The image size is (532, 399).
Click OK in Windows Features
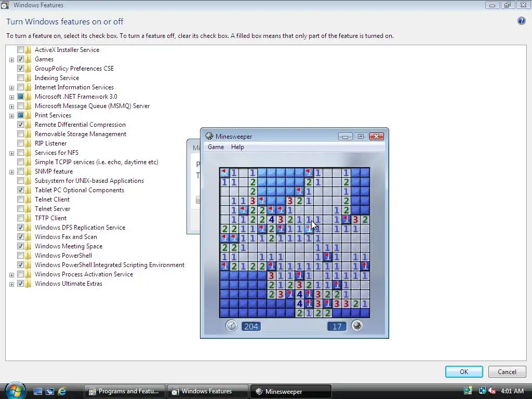(464, 372)
